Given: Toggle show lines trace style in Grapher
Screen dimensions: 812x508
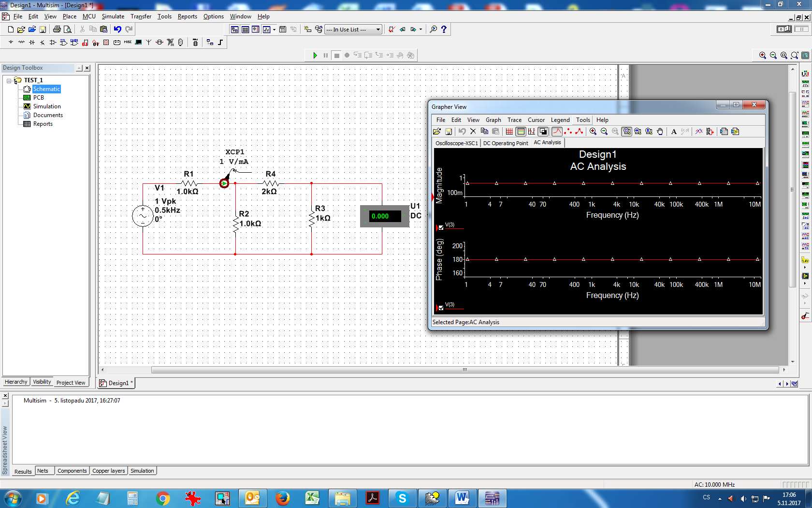Looking at the screenshot, I should 557,132.
